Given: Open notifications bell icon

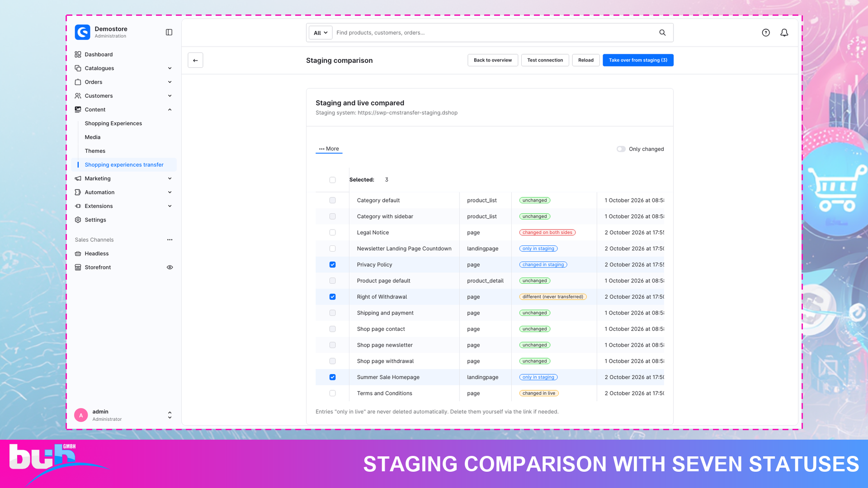Looking at the screenshot, I should (784, 33).
